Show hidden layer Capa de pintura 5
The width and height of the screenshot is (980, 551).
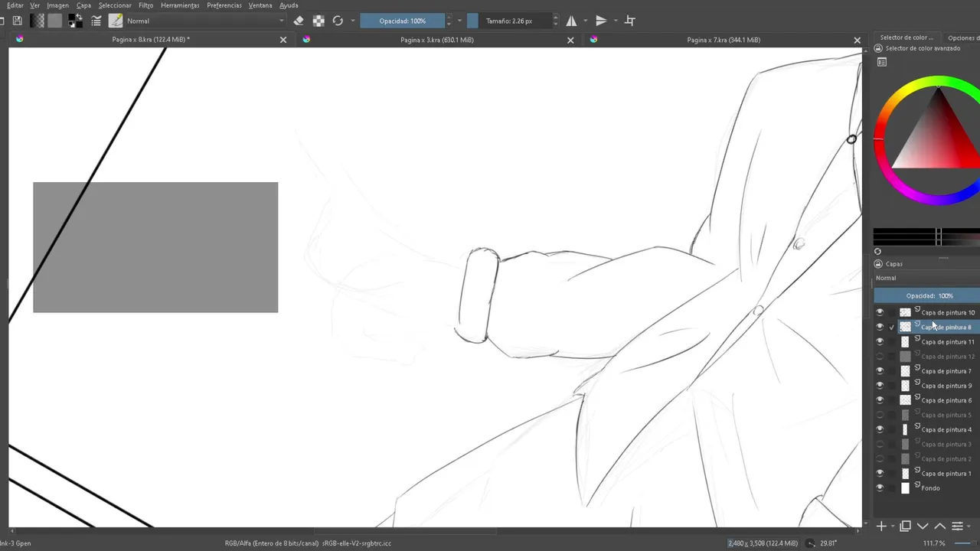[x=880, y=415]
